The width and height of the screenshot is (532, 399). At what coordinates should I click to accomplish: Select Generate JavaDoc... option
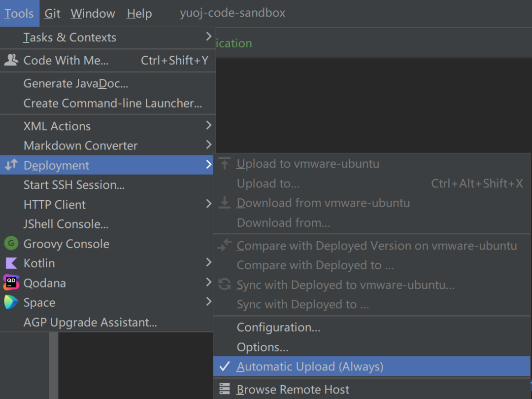(x=76, y=83)
